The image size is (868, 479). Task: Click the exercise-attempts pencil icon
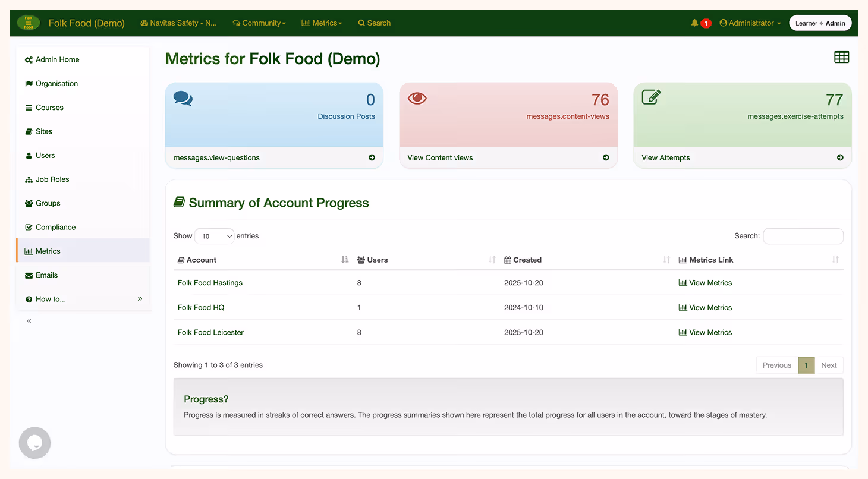tap(652, 97)
